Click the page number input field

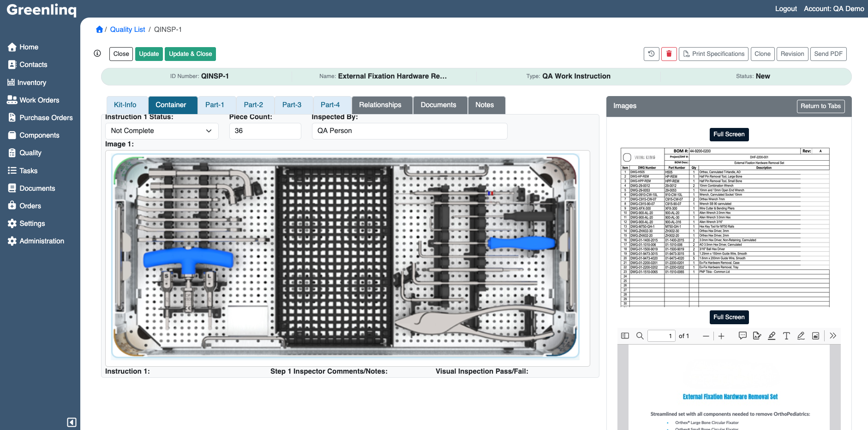tap(661, 336)
